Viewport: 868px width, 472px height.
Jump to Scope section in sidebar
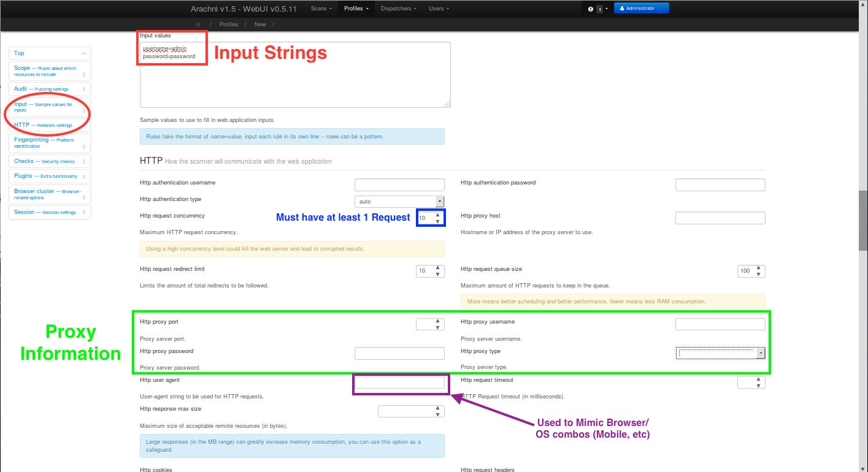(50, 71)
